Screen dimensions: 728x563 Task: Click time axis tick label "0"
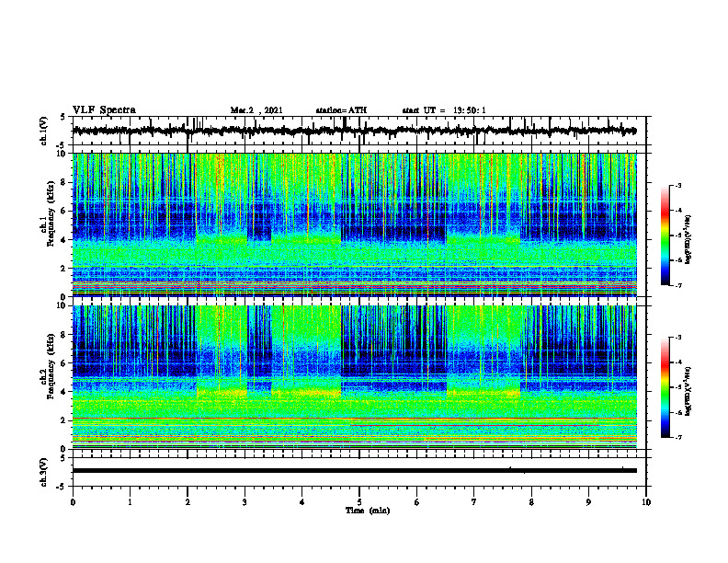pos(73,502)
